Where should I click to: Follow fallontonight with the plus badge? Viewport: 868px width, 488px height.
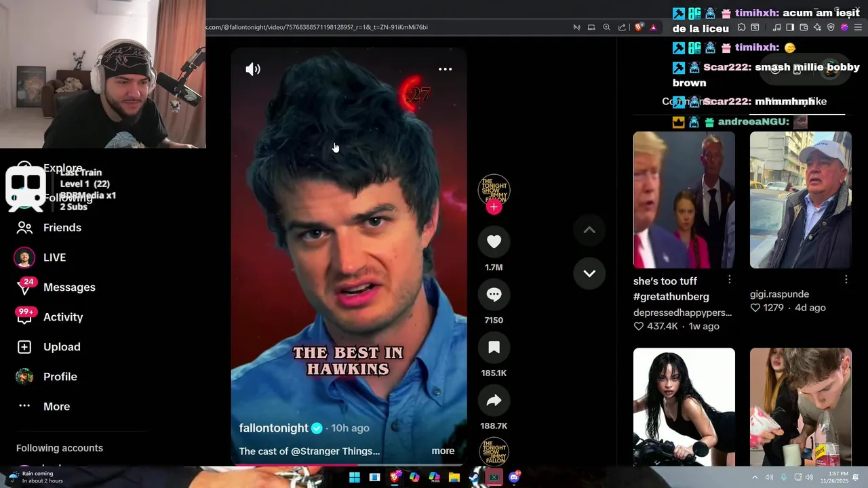(494, 207)
